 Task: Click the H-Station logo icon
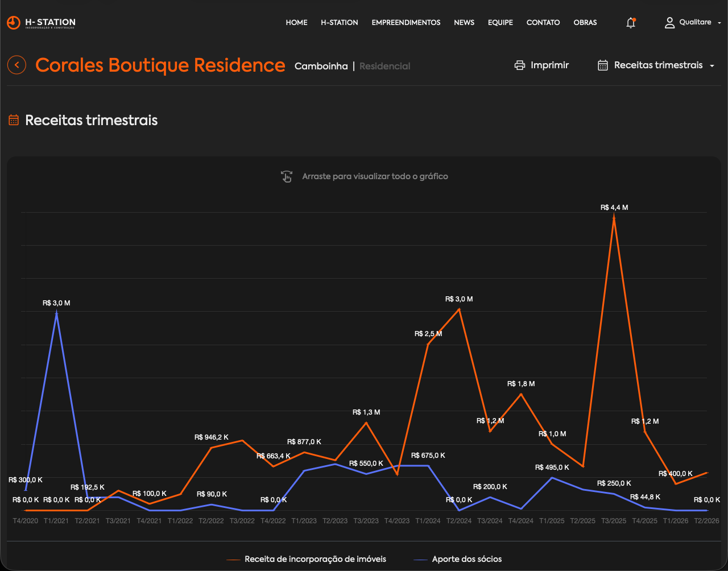pyautogui.click(x=14, y=23)
